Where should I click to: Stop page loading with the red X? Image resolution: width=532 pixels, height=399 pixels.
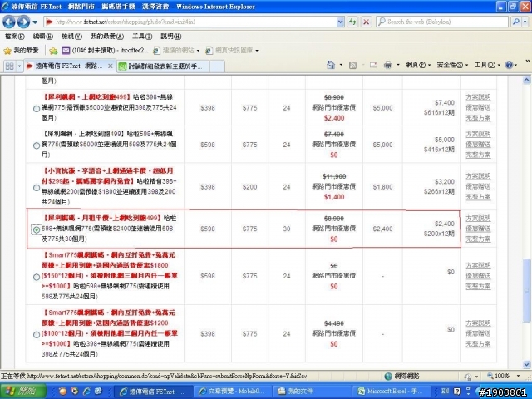(x=366, y=22)
